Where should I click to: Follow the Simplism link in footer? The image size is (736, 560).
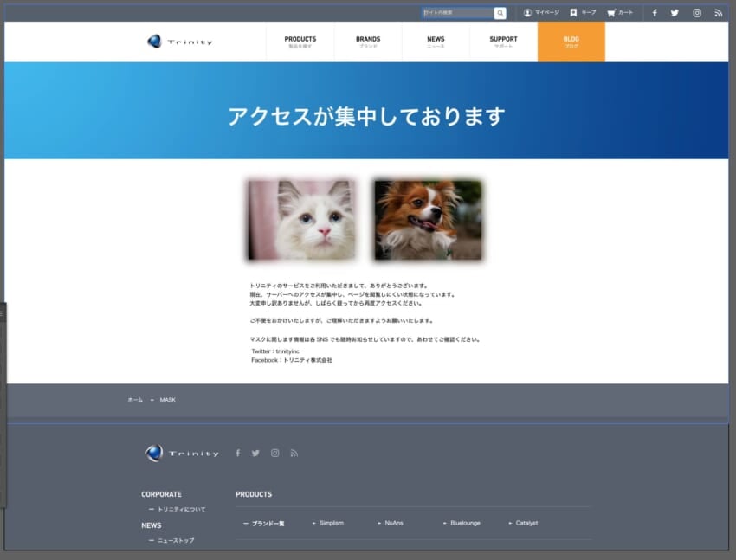pyautogui.click(x=331, y=523)
